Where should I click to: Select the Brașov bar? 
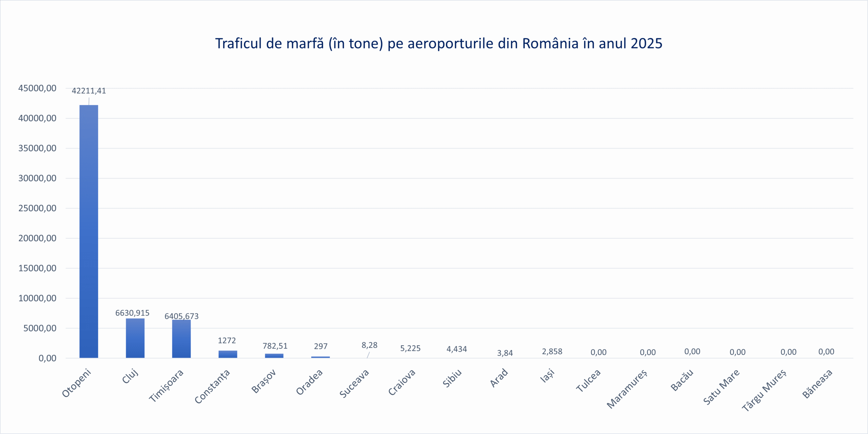[274, 356]
